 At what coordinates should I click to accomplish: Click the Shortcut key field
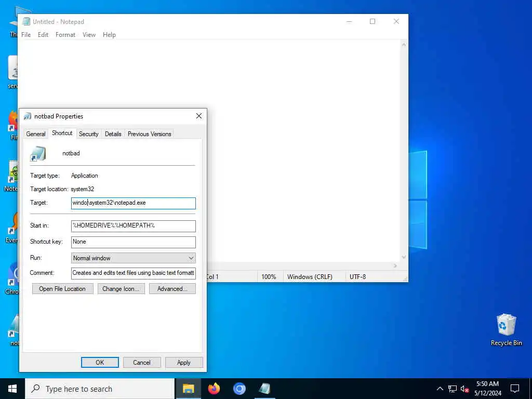click(134, 242)
